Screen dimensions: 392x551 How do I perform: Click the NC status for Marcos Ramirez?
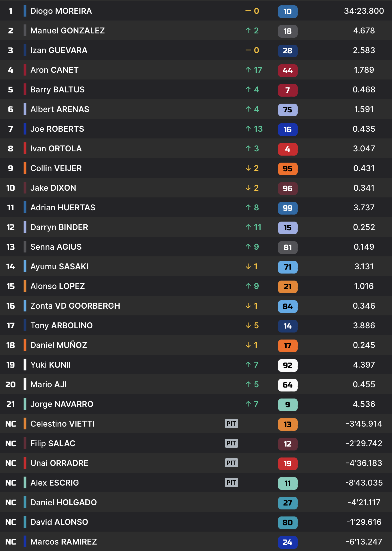pos(11,542)
